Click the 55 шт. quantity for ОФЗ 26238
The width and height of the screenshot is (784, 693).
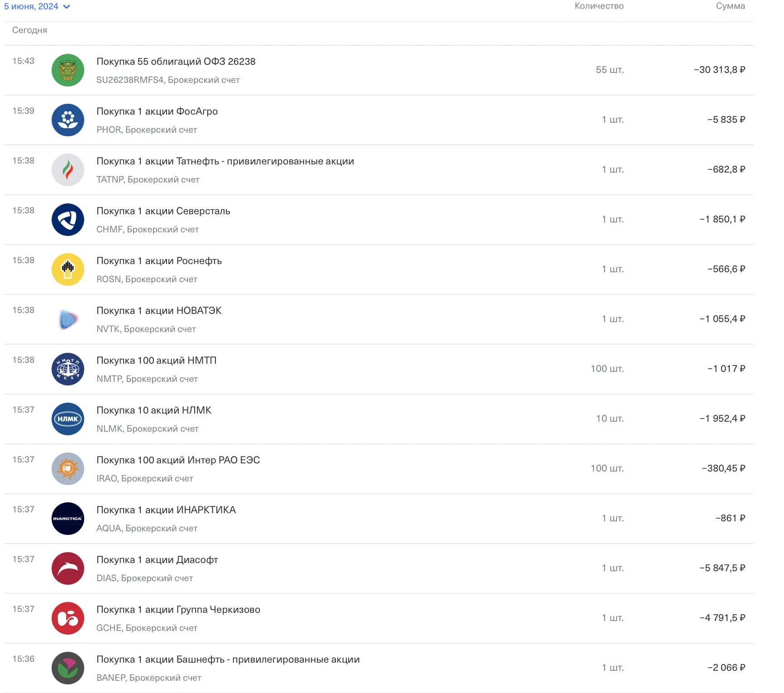pyautogui.click(x=610, y=70)
